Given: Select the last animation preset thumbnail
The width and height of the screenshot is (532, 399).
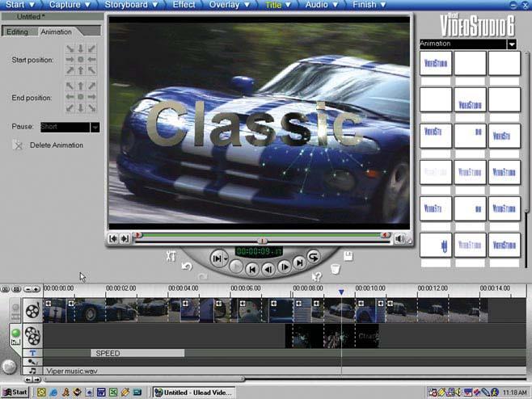Looking at the screenshot, I should 505,245.
